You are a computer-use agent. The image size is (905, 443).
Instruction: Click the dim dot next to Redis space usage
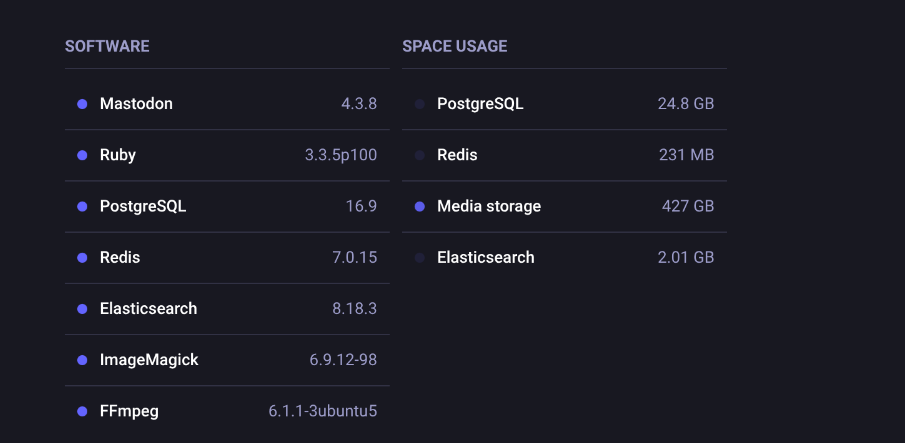420,155
